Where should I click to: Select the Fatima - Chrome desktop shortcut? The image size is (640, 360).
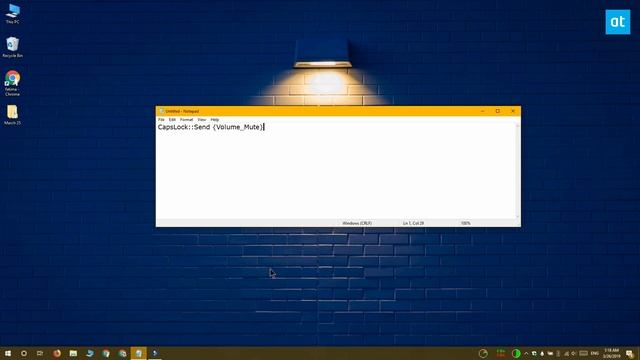[13, 83]
